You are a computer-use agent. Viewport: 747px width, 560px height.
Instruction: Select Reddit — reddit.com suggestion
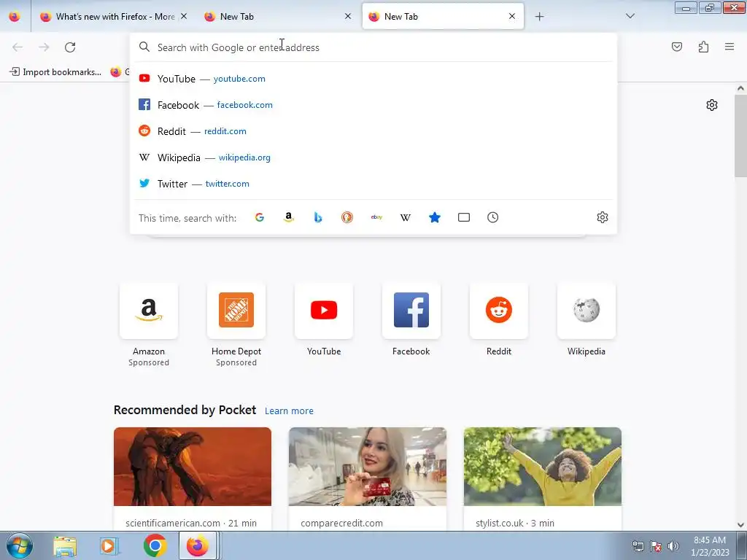[373, 131]
